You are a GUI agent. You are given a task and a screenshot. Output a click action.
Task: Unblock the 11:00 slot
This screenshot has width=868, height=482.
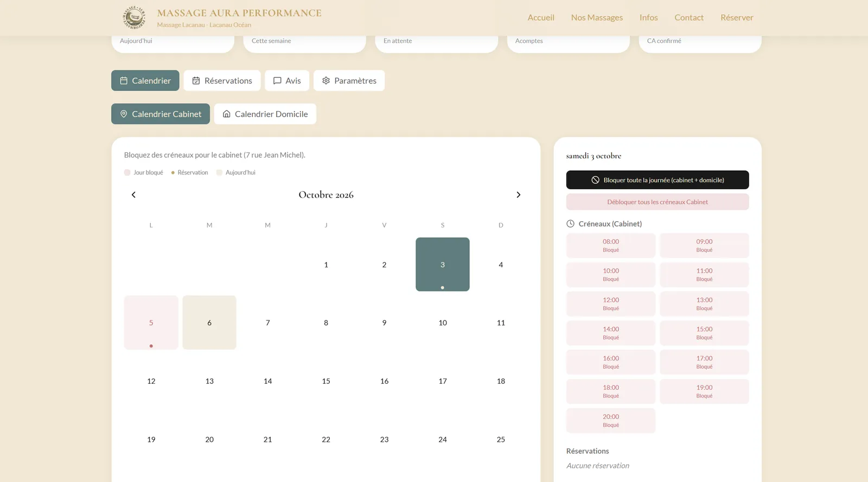point(704,275)
